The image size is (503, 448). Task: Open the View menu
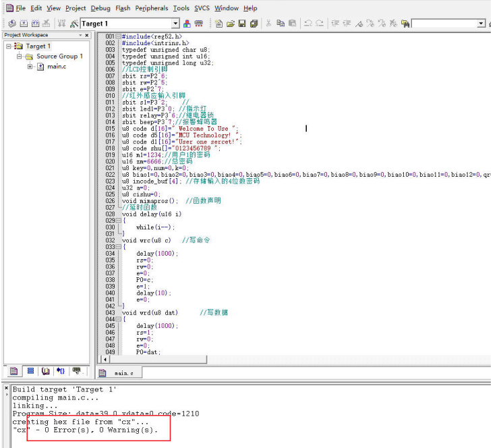(53, 8)
